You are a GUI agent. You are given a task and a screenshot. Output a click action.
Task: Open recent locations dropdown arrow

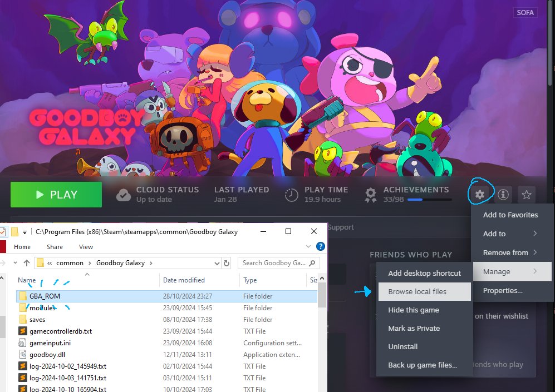[x=15, y=262]
